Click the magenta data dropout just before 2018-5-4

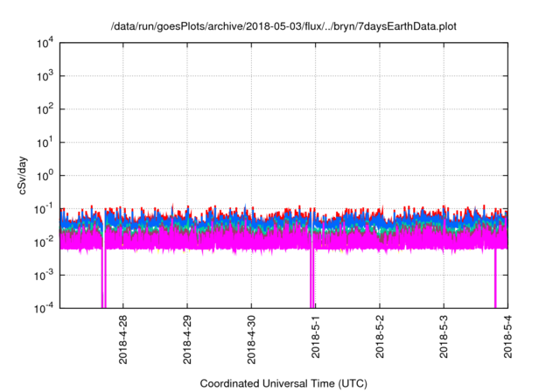pos(495,278)
